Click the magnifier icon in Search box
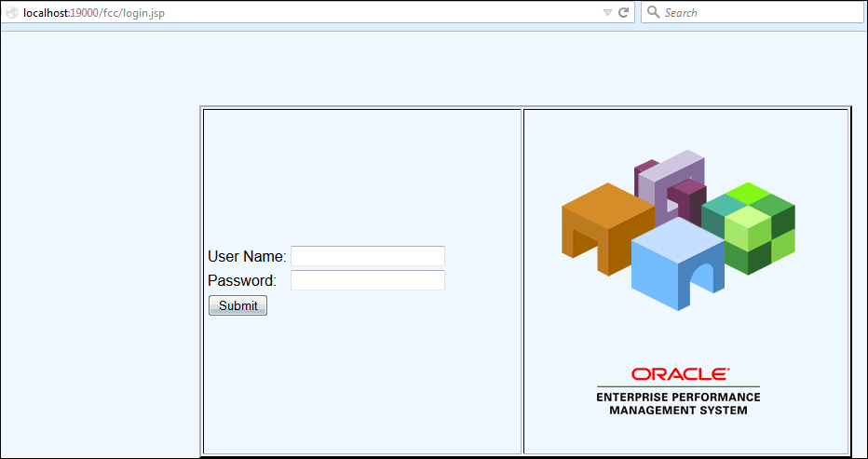The image size is (868, 459). [653, 12]
